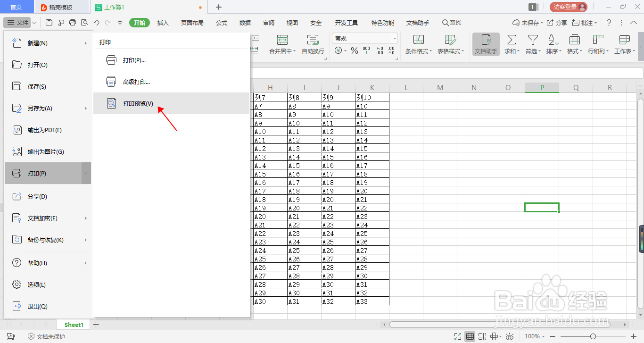Open the 文件 menu dropdown arrow

tap(34, 23)
